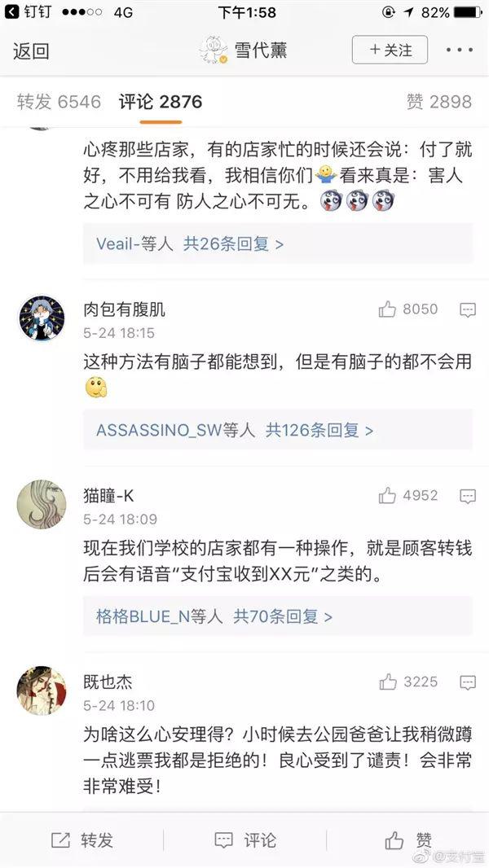
Task: Tap the bottom 赞 thumbs-up button
Action: tap(408, 840)
